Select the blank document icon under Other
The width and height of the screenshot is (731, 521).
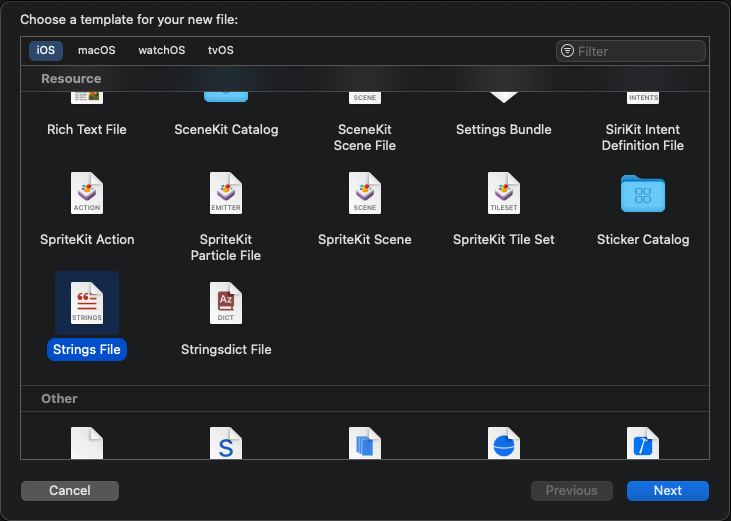[87, 443]
